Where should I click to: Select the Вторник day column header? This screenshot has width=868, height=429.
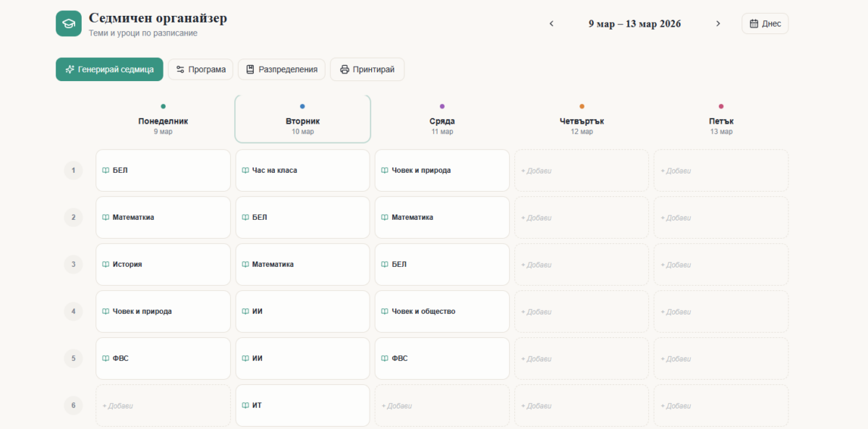[x=302, y=122]
